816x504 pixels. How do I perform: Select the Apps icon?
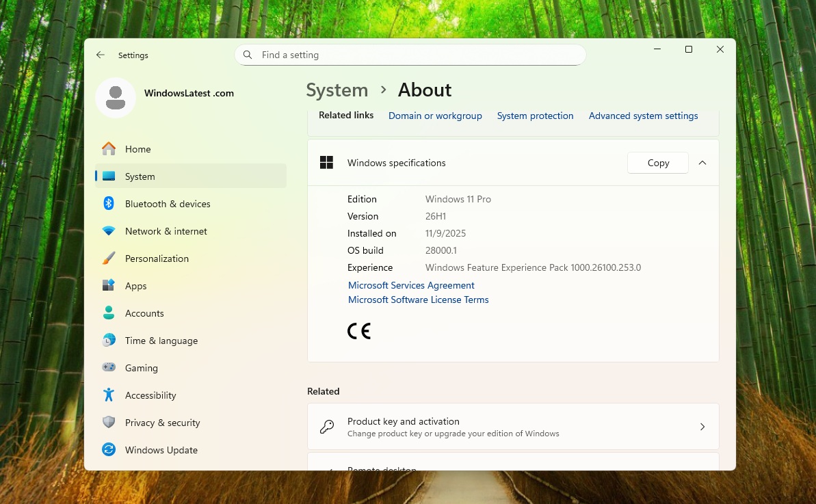109,285
